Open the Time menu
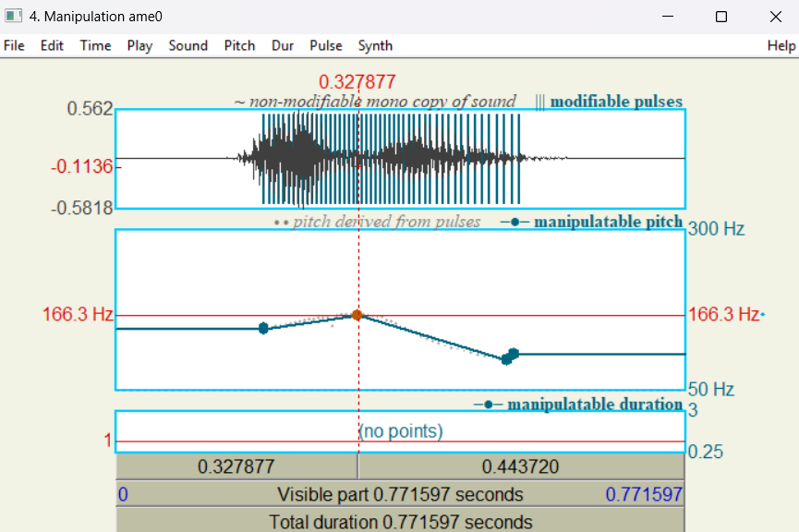 (95, 46)
